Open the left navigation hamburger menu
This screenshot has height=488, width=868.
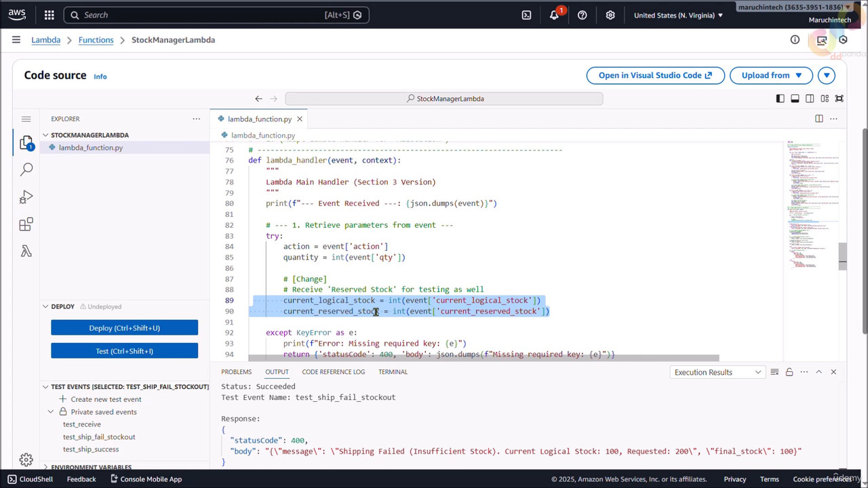pos(16,40)
